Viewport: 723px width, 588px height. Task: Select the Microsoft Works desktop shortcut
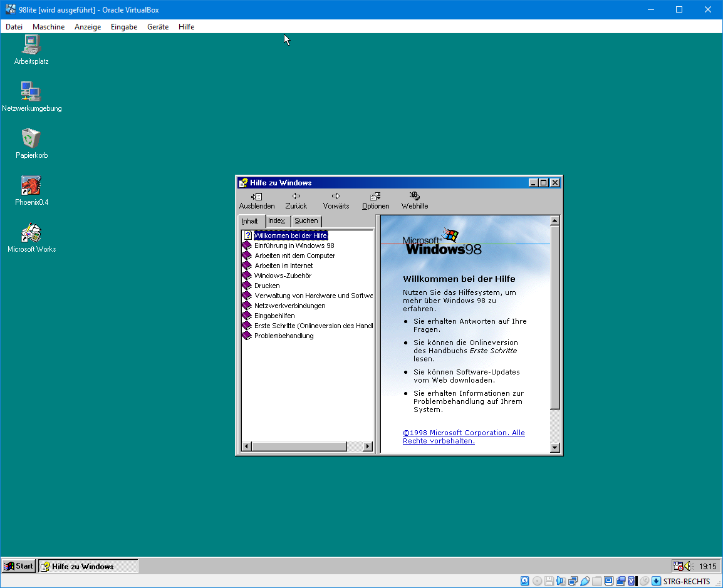pos(31,234)
